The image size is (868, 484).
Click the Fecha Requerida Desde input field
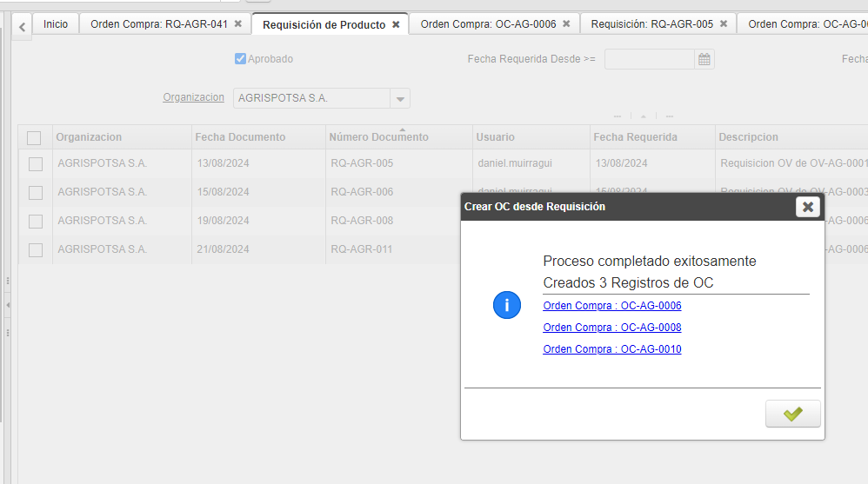tap(649, 59)
